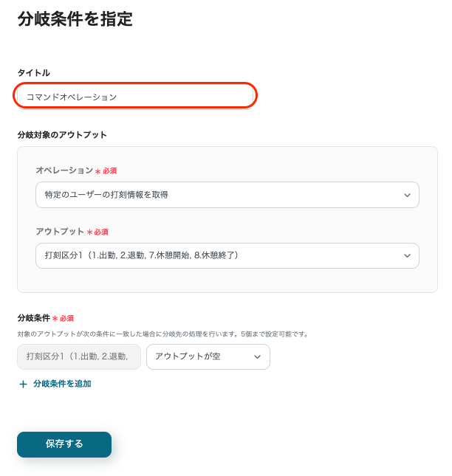Click the title field containing コマンドオペレーション
The width and height of the screenshot is (452, 476).
(136, 96)
